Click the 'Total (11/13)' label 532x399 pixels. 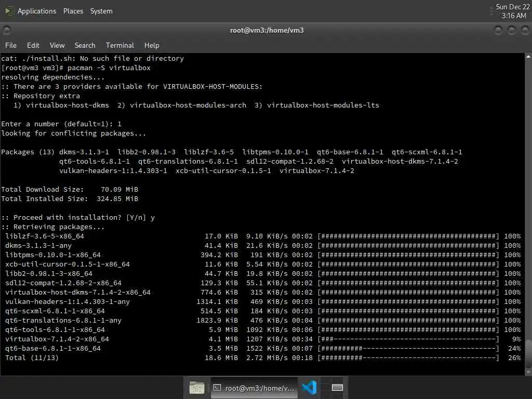(x=32, y=357)
